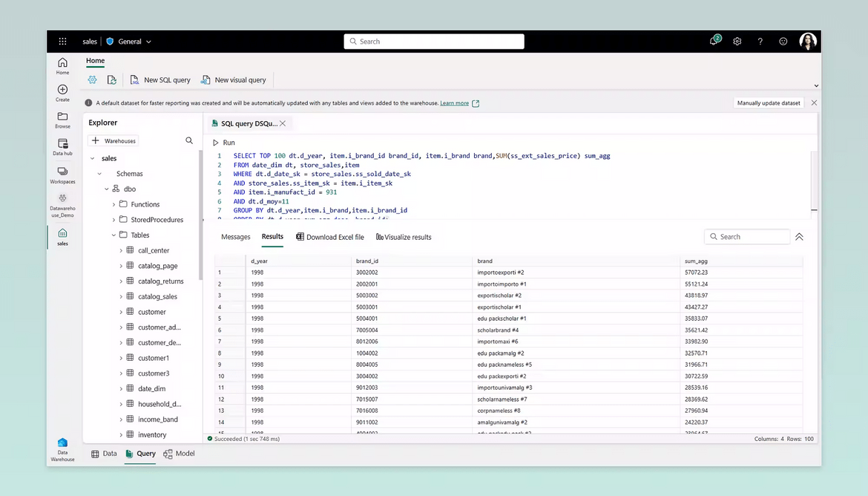Viewport: 868px width, 496px height.
Task: Switch to Query view at bottom
Action: (141, 454)
